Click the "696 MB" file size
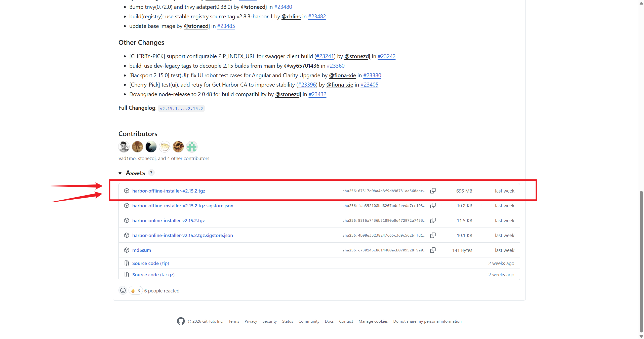The width and height of the screenshot is (644, 339). coord(464,191)
